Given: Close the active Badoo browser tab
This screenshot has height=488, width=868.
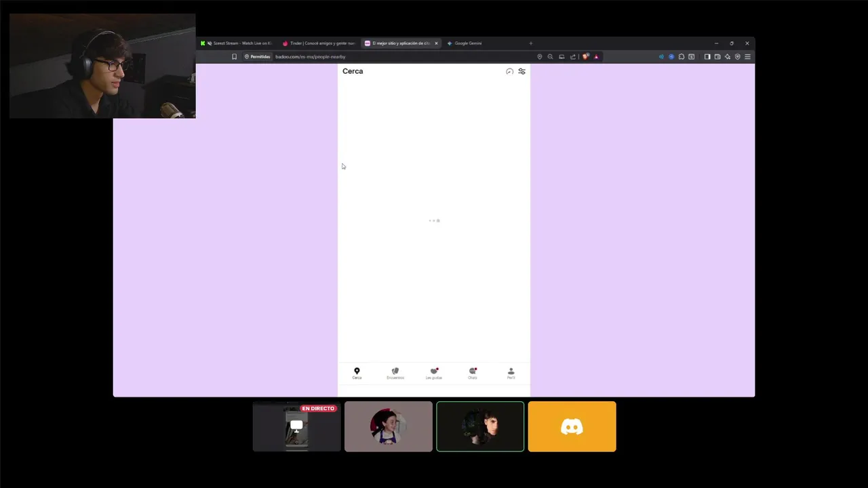Looking at the screenshot, I should point(436,43).
